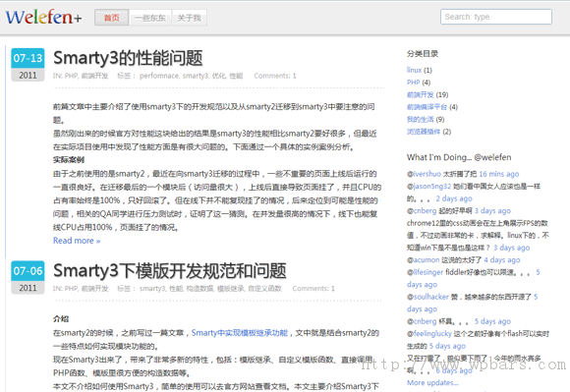570x392 pixels.
Task: Open the @feelinglucky mention link
Action: (x=428, y=333)
